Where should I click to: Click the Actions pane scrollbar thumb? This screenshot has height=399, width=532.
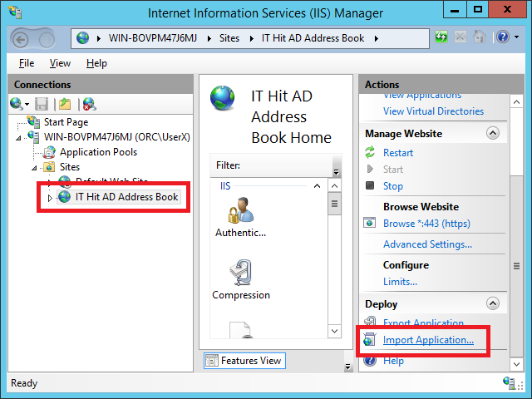pos(516,266)
